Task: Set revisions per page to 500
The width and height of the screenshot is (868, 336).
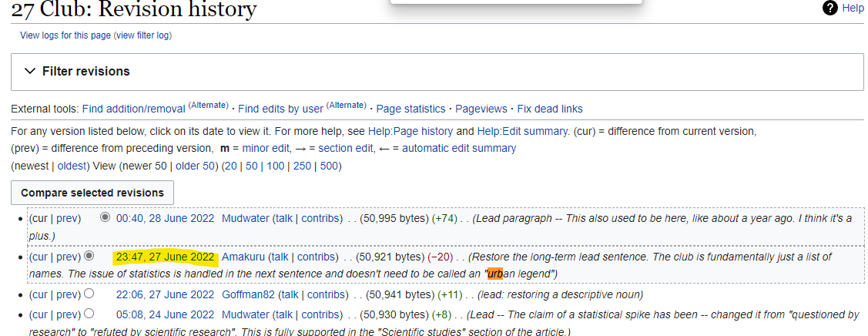Action: tap(329, 166)
